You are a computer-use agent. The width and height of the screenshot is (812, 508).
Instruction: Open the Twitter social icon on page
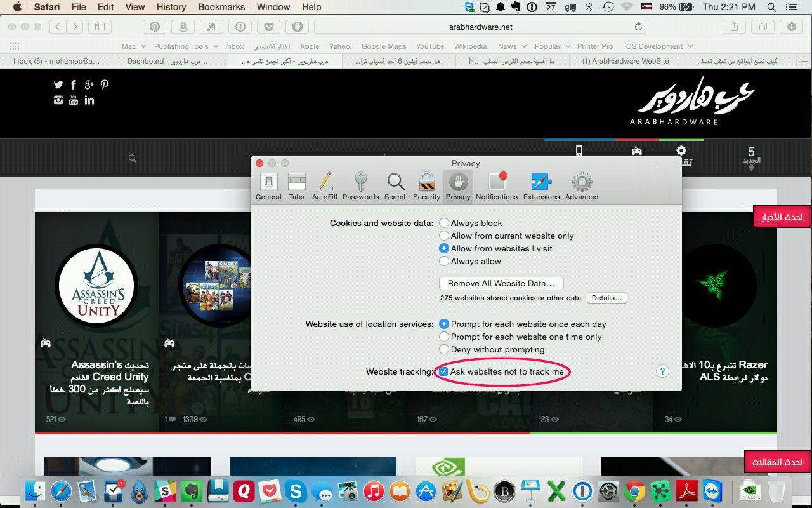pyautogui.click(x=58, y=84)
